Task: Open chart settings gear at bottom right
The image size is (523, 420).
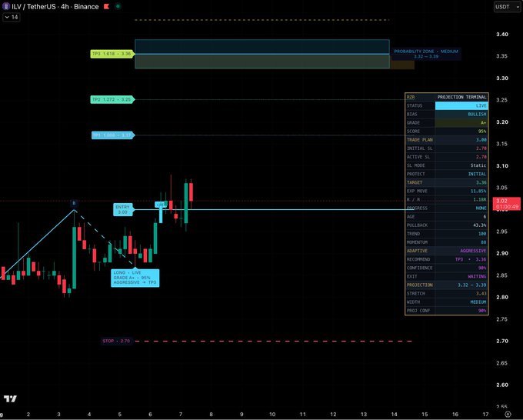Action: click(508, 415)
